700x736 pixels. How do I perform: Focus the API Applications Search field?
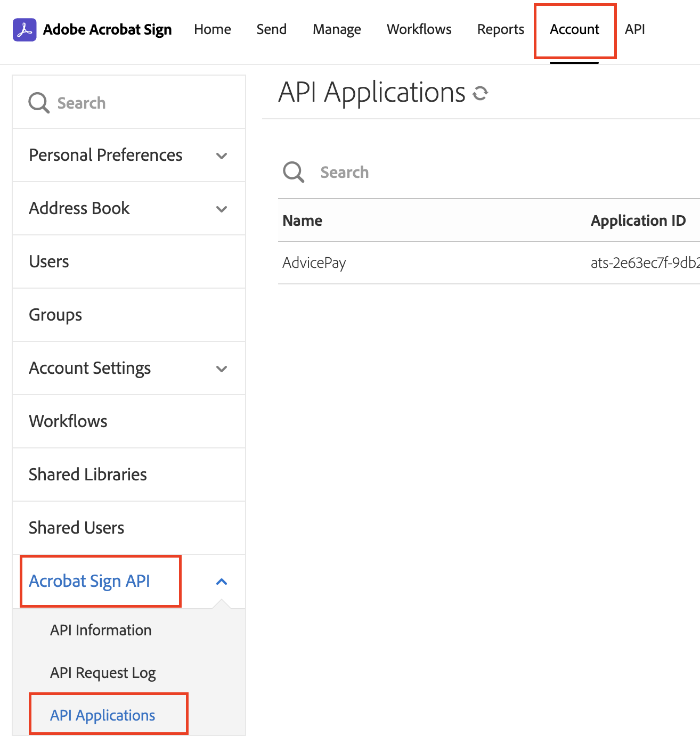[489, 172]
